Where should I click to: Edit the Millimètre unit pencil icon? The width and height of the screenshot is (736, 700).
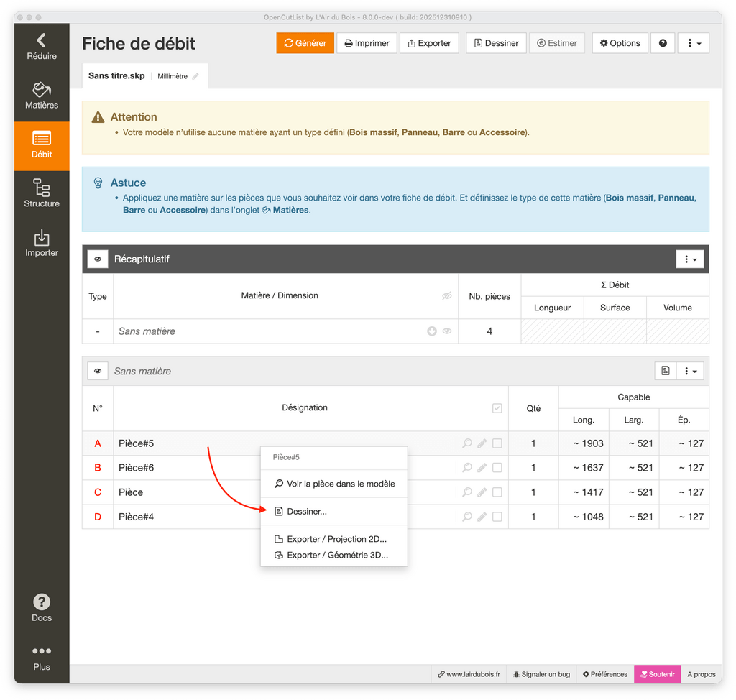[195, 76]
